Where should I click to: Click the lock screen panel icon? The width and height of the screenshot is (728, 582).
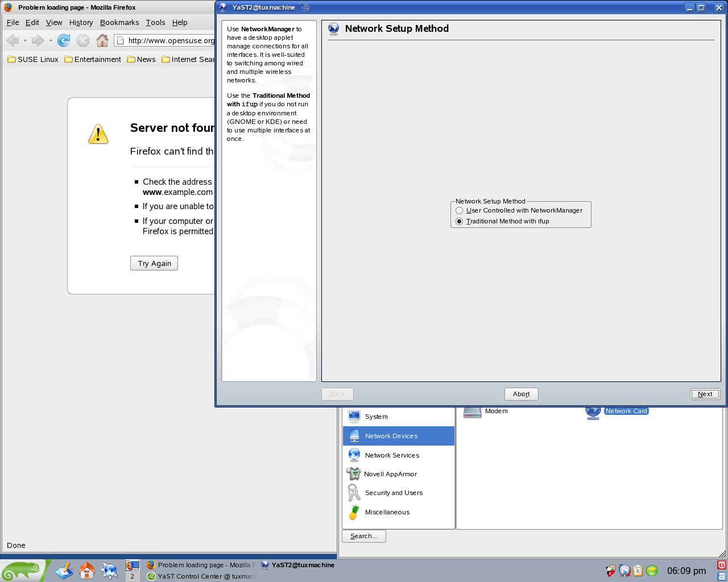pos(722,576)
